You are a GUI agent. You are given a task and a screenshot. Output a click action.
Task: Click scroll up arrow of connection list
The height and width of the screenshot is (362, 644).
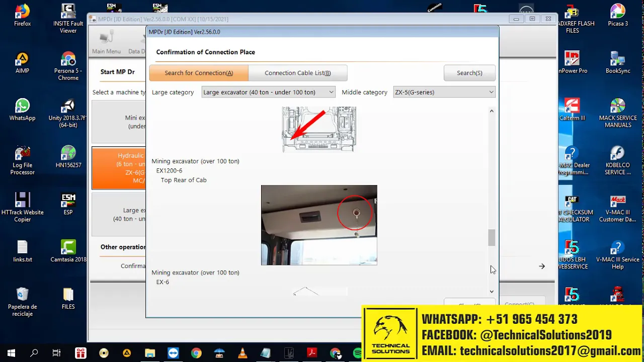492,111
